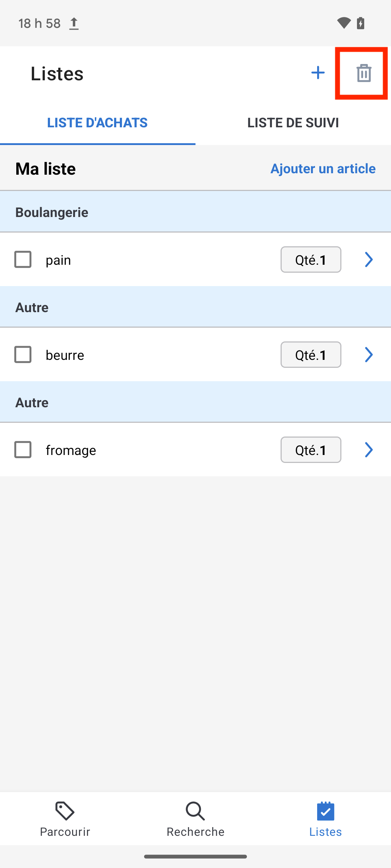Tap the Boulangerie category header
Screen dimensions: 391x868
195,212
